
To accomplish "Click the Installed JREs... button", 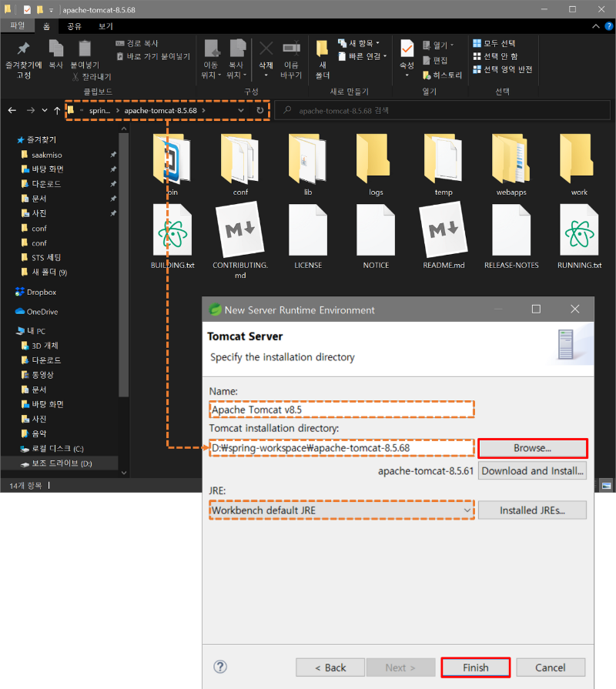I will click(x=532, y=510).
